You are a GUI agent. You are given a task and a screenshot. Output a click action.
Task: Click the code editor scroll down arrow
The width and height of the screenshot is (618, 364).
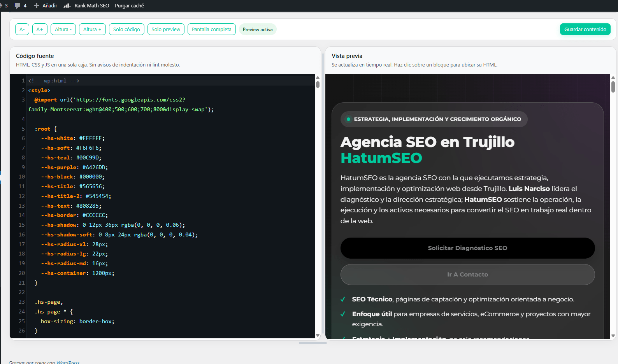[318, 335]
